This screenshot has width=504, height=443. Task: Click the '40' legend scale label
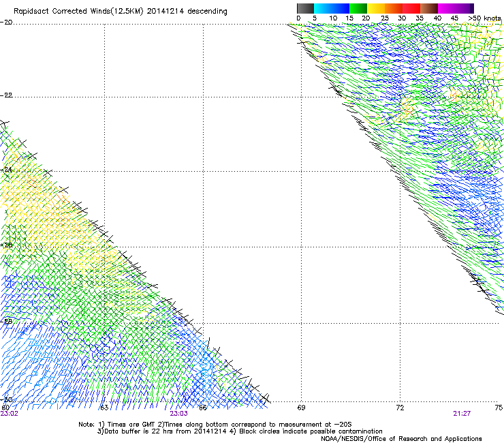click(x=437, y=18)
